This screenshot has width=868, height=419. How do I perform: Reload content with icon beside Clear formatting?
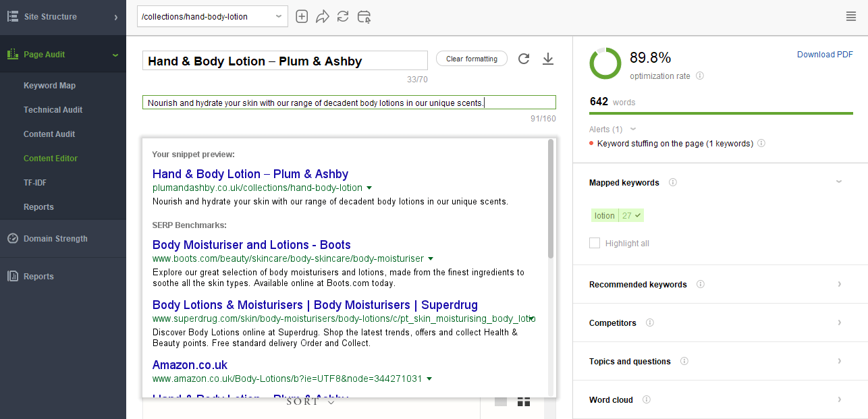tap(524, 59)
